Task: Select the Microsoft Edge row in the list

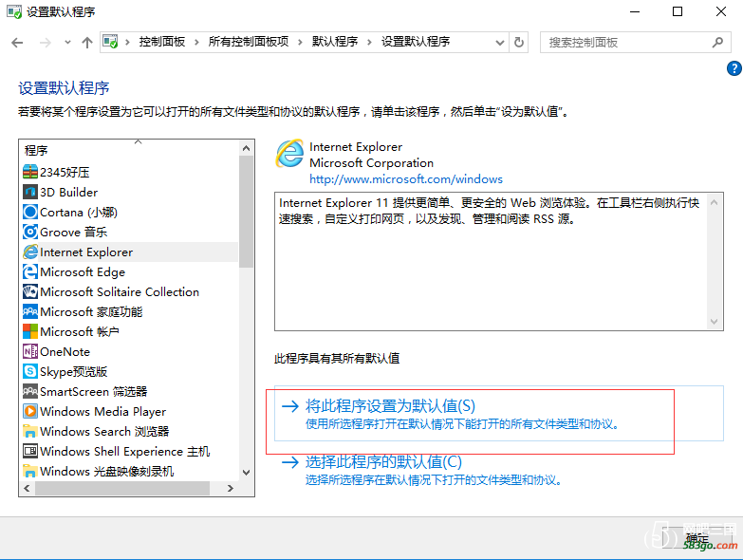Action: point(129,271)
